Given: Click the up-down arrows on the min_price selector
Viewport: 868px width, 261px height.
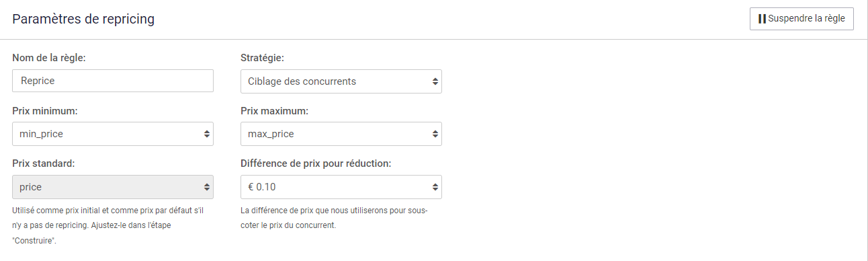Looking at the screenshot, I should (x=207, y=134).
